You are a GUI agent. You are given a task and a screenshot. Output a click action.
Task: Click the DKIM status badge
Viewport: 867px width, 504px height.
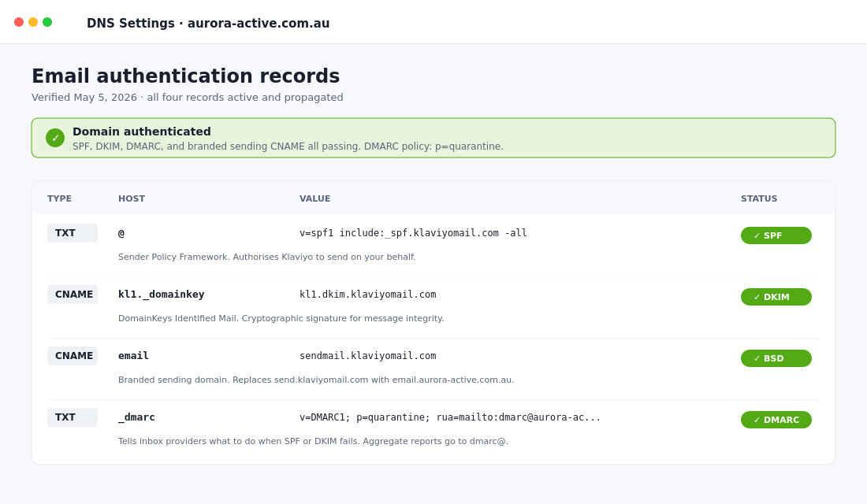(x=776, y=297)
